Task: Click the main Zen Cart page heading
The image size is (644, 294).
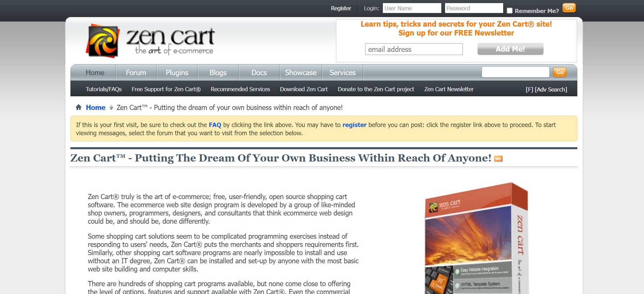Action: [x=281, y=158]
